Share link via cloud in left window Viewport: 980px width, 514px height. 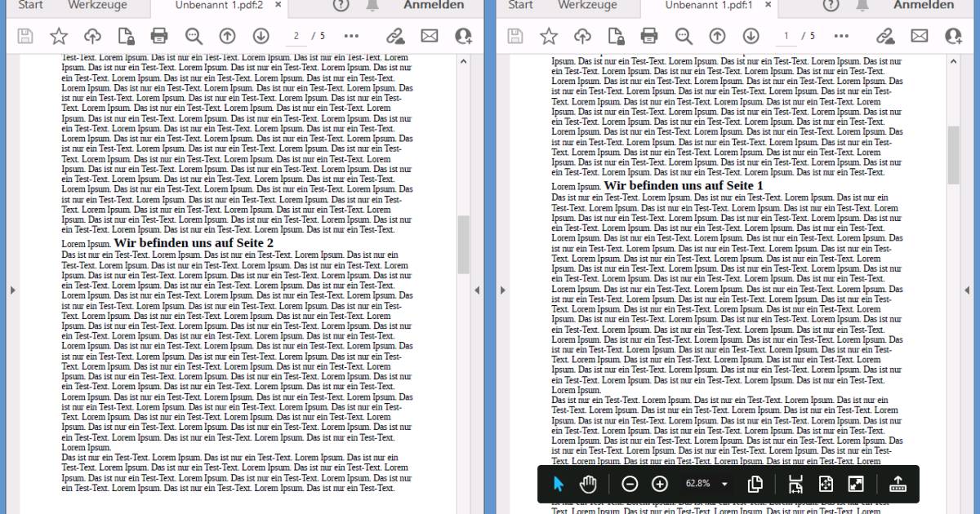coord(395,36)
